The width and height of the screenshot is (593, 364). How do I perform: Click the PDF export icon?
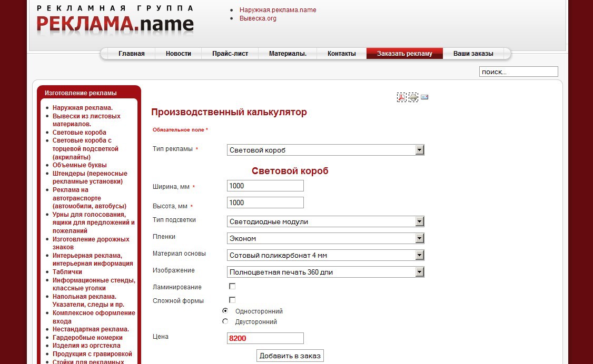coord(401,97)
